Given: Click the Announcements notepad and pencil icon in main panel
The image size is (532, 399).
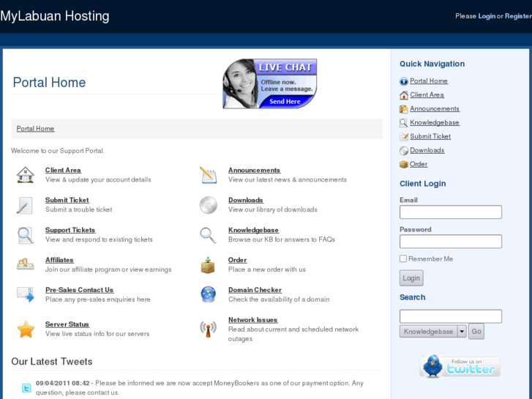Looking at the screenshot, I should point(208,175).
